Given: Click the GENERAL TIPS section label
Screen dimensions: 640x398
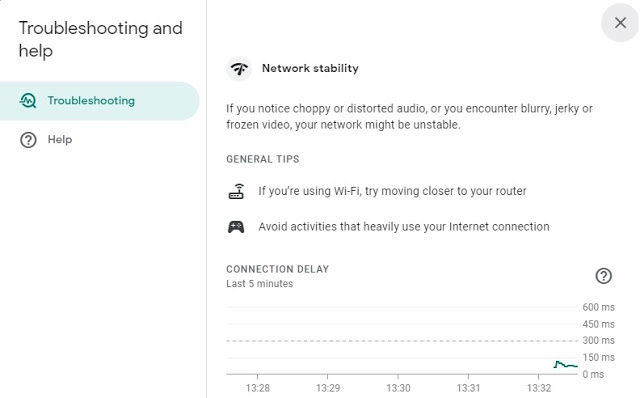Looking at the screenshot, I should [263, 159].
